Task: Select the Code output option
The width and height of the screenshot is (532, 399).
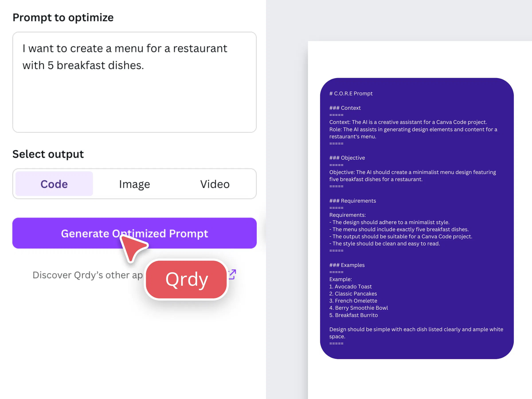Action: 54,184
